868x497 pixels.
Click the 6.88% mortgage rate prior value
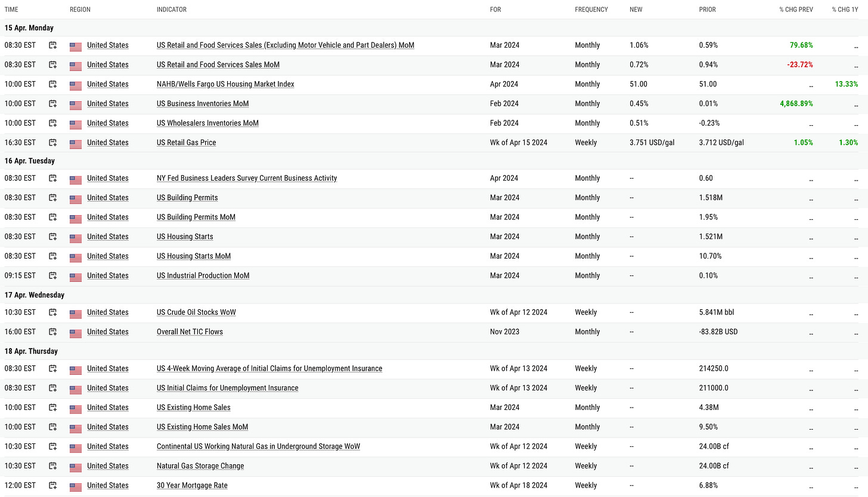(708, 485)
